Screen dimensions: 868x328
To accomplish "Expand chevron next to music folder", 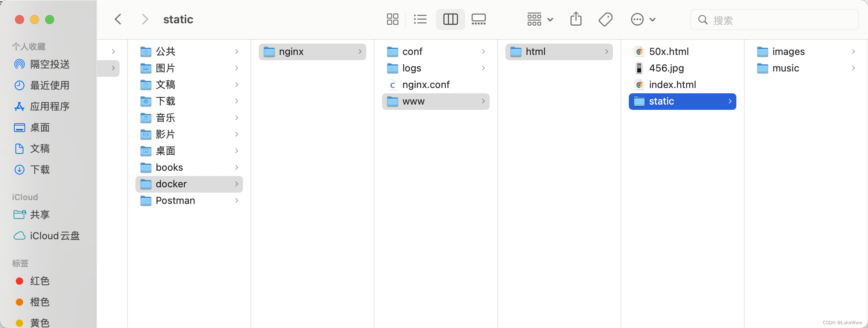I will tap(853, 68).
